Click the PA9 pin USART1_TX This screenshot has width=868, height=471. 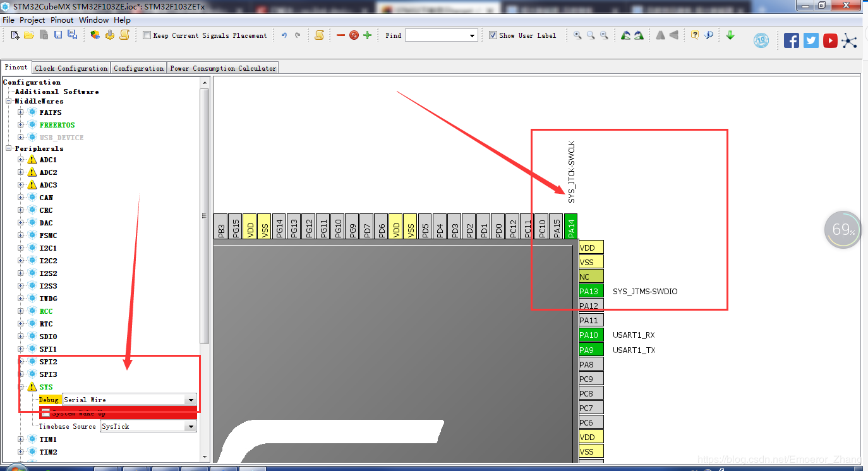tap(591, 350)
